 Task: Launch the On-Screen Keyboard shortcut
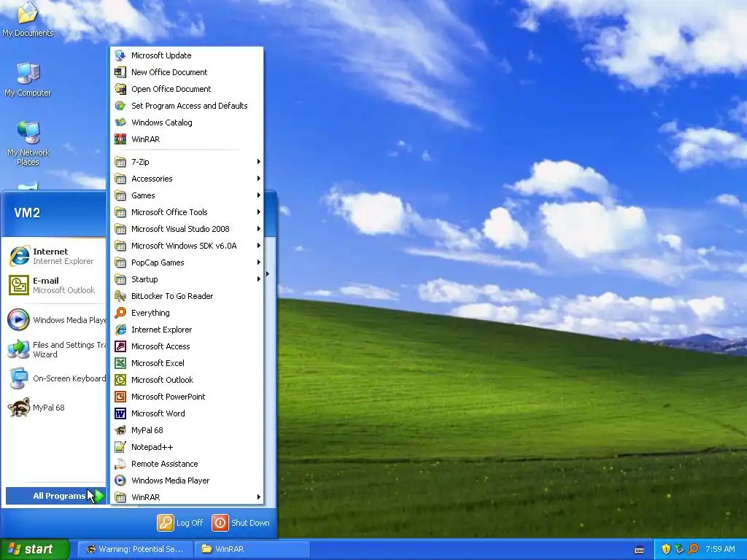tap(55, 378)
